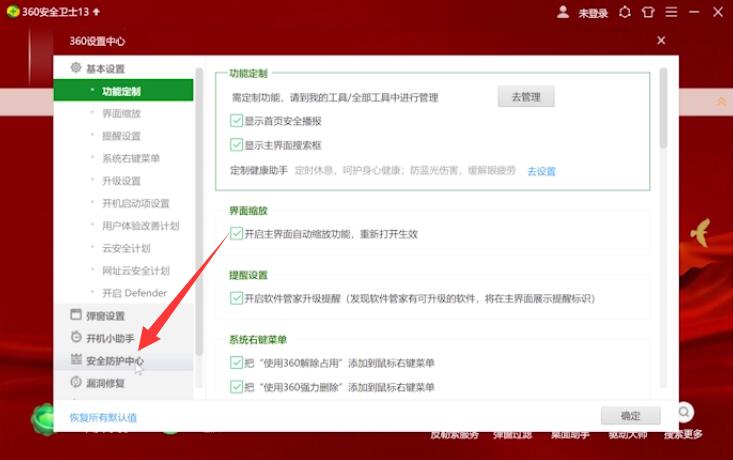Click the upgrade arrow next to 360安全卫士13

click(x=96, y=12)
